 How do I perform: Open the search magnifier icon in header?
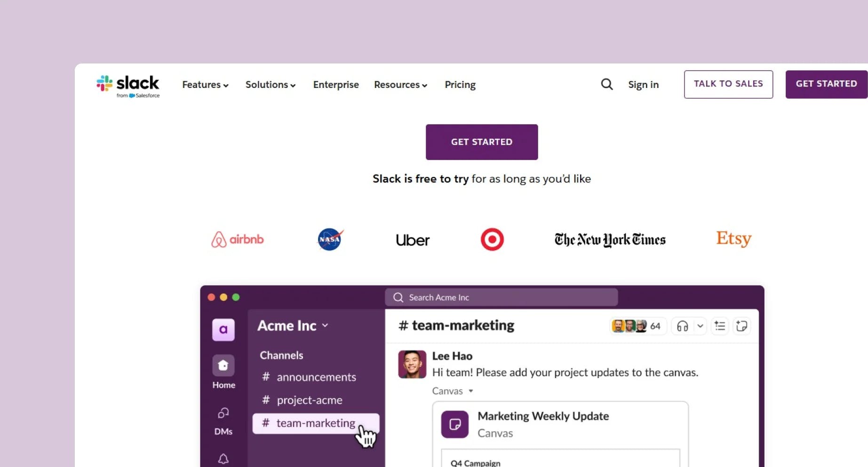pos(607,84)
